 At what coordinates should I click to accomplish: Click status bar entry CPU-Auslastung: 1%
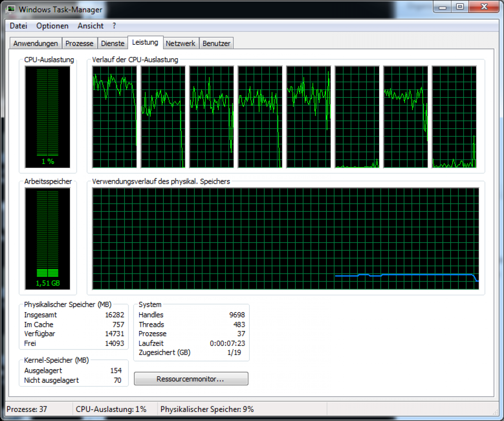point(111,409)
